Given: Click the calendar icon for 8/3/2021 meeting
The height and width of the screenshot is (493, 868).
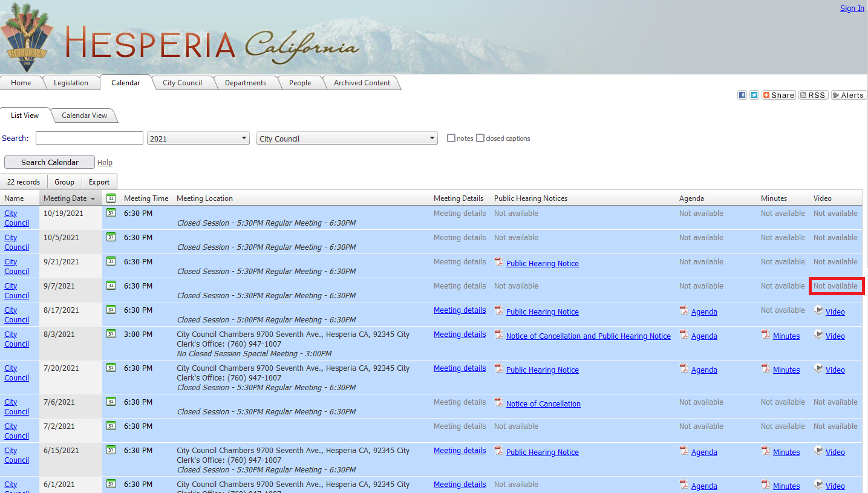Looking at the screenshot, I should point(111,333).
